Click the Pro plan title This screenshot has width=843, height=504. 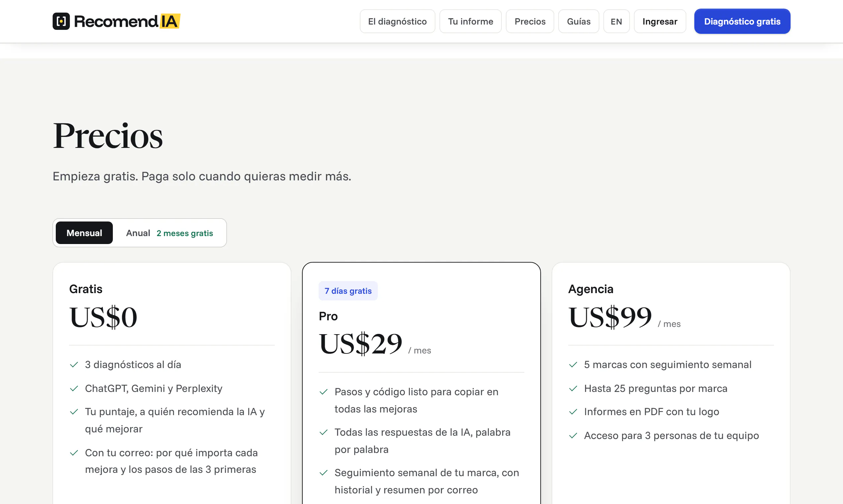click(328, 316)
